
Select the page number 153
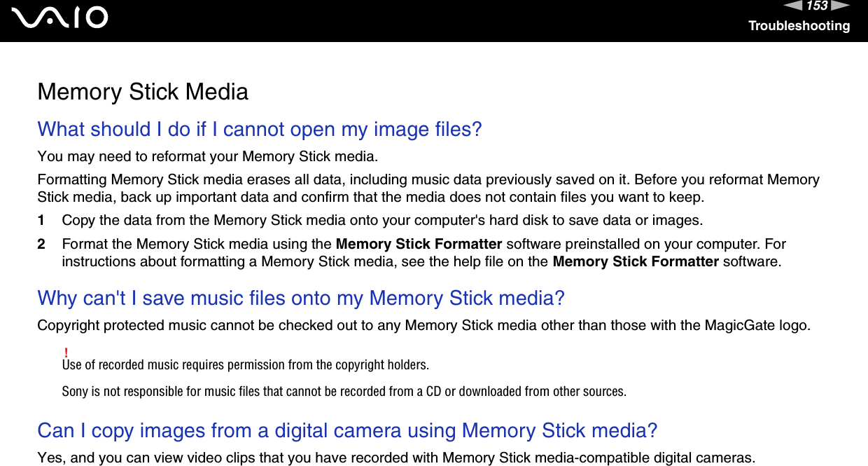[x=817, y=6]
